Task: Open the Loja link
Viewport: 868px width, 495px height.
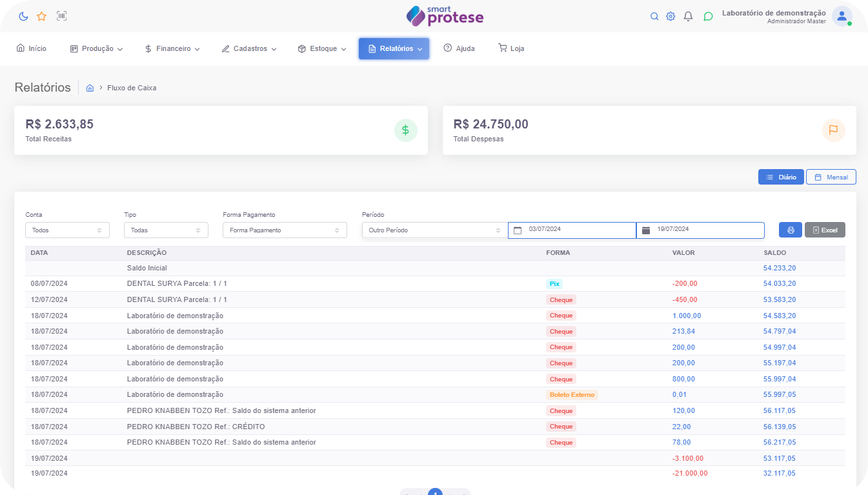Action: pos(511,48)
